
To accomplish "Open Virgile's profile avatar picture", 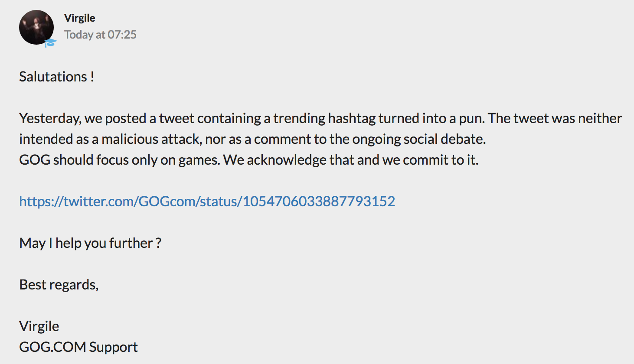I will tap(36, 27).
